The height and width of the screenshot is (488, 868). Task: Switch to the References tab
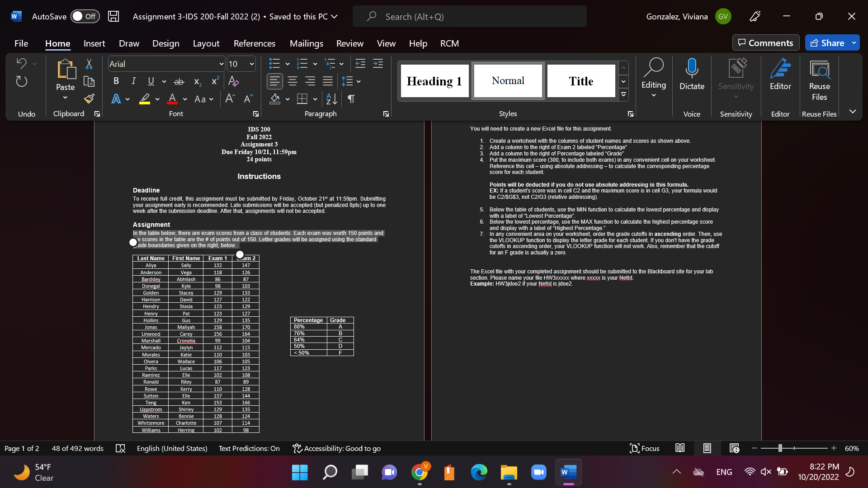255,43
